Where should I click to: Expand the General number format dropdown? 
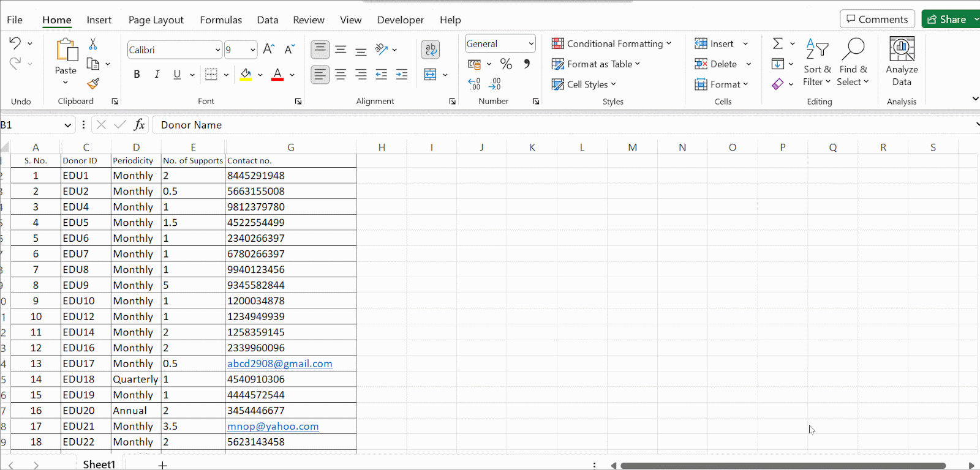tap(531, 44)
